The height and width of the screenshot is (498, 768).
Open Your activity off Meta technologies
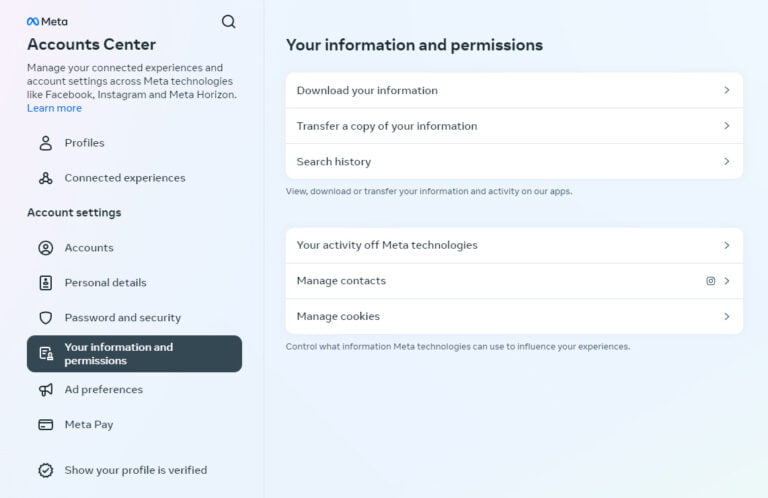pos(514,245)
